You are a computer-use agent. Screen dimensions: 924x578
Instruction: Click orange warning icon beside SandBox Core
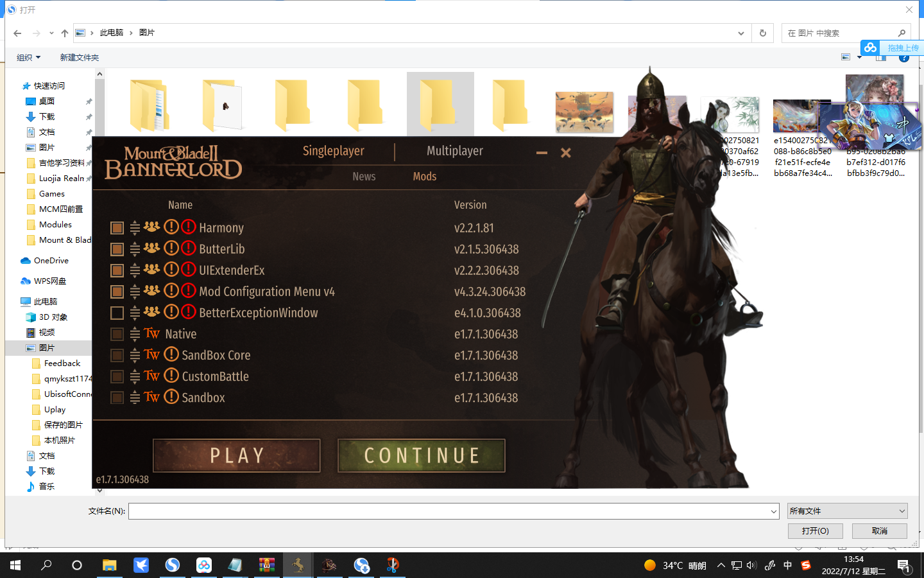pyautogui.click(x=171, y=354)
